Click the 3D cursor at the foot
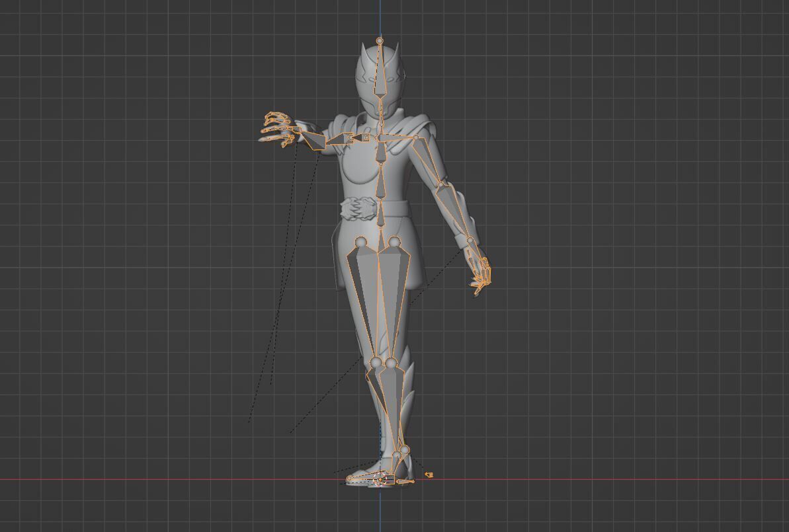Viewport: 789px width, 532px height. [x=380, y=480]
